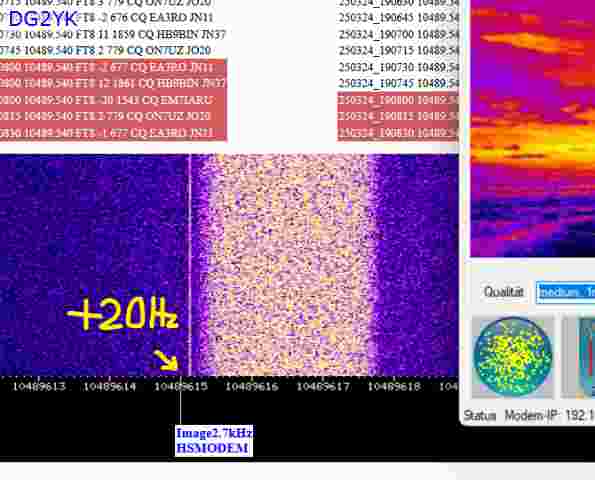Image resolution: width=595 pixels, height=480 pixels.
Task: Click the circular constellation diagram thumbnail
Action: click(x=512, y=357)
